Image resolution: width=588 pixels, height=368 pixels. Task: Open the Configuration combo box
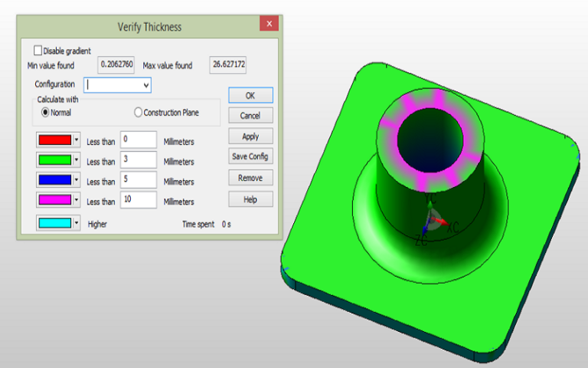pos(117,85)
